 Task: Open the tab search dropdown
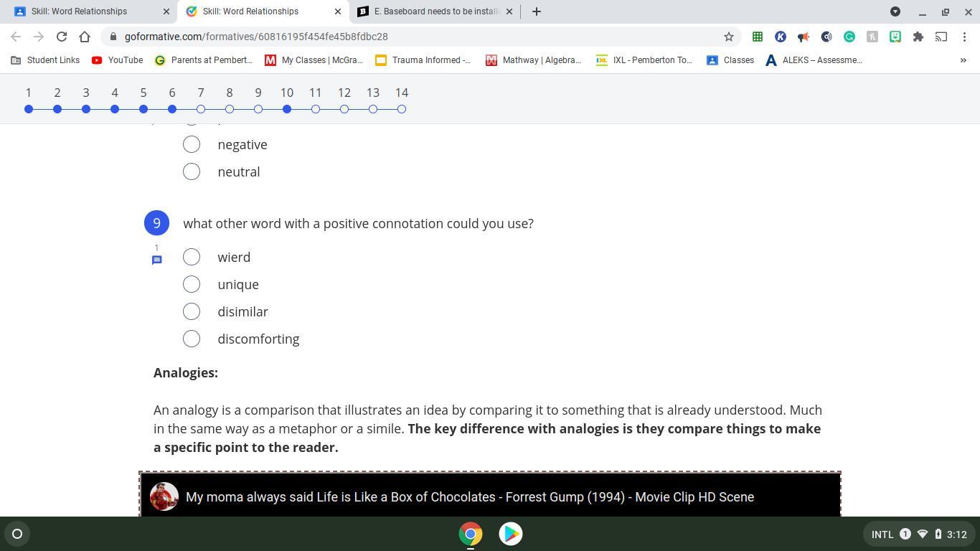pyautogui.click(x=895, y=11)
